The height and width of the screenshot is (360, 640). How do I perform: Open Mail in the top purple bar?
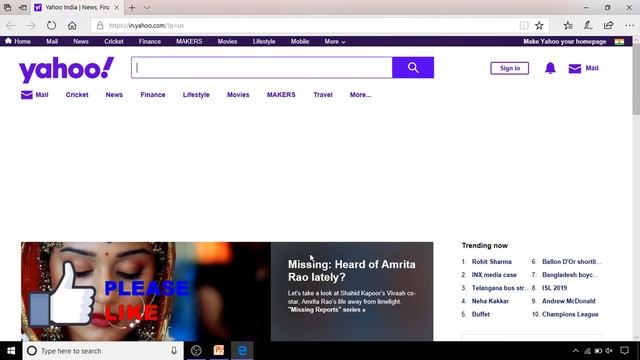(x=52, y=41)
